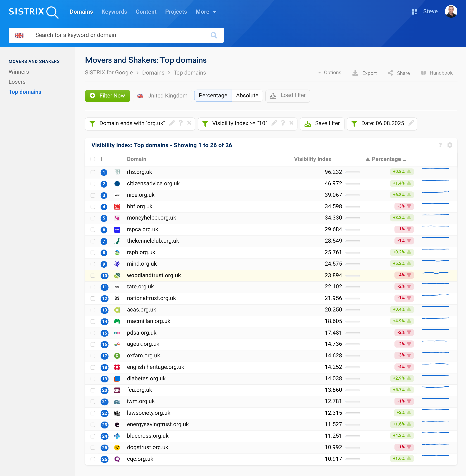Tick the iwm.org.uk row checkbox
The image size is (466, 476).
click(93, 402)
